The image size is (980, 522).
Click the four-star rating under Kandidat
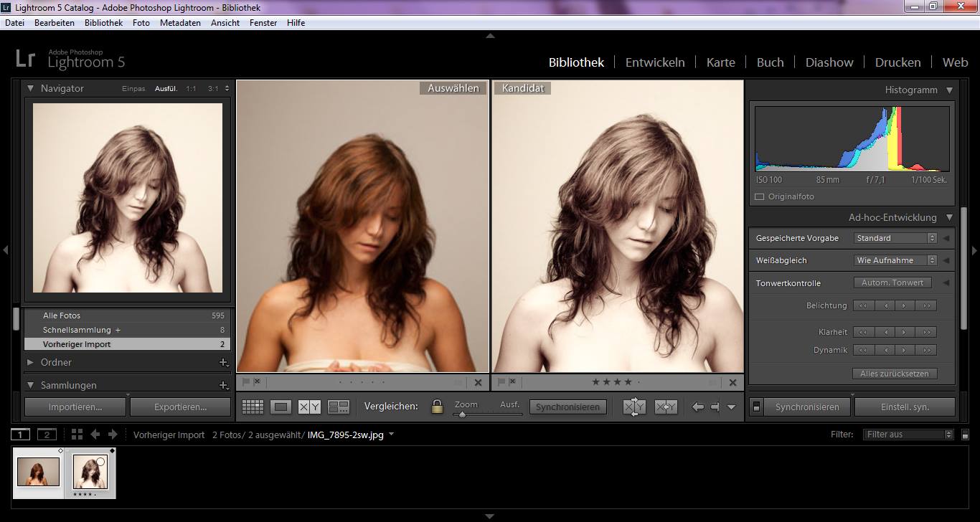coord(628,382)
